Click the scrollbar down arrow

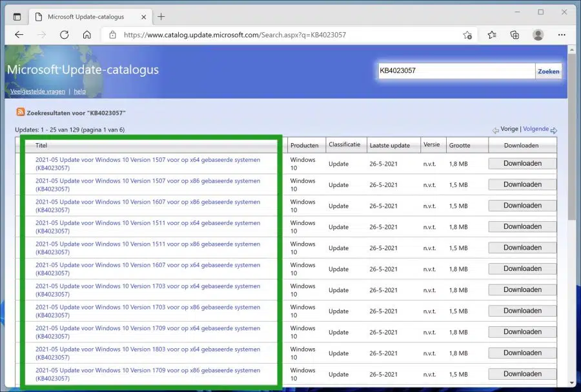click(x=572, y=383)
